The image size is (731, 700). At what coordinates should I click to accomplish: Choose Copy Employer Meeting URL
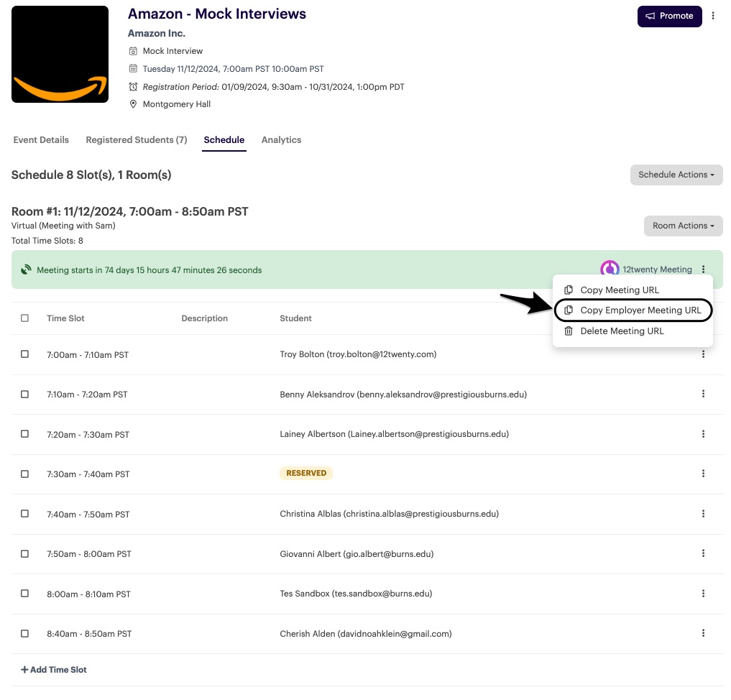pyautogui.click(x=633, y=310)
